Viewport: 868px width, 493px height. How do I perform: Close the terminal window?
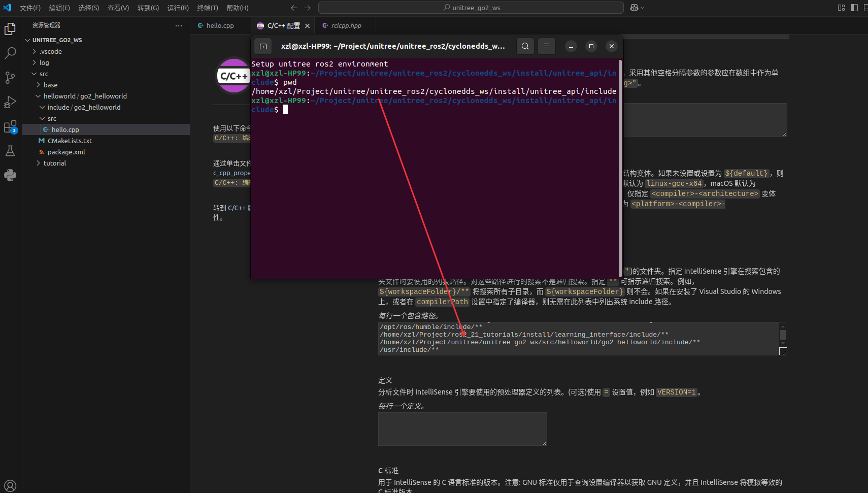tap(612, 46)
